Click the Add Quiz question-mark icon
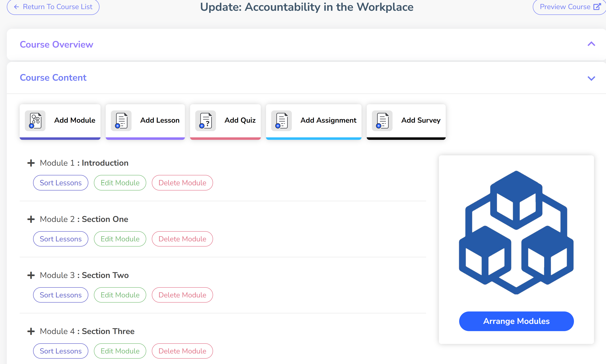 pyautogui.click(x=206, y=120)
